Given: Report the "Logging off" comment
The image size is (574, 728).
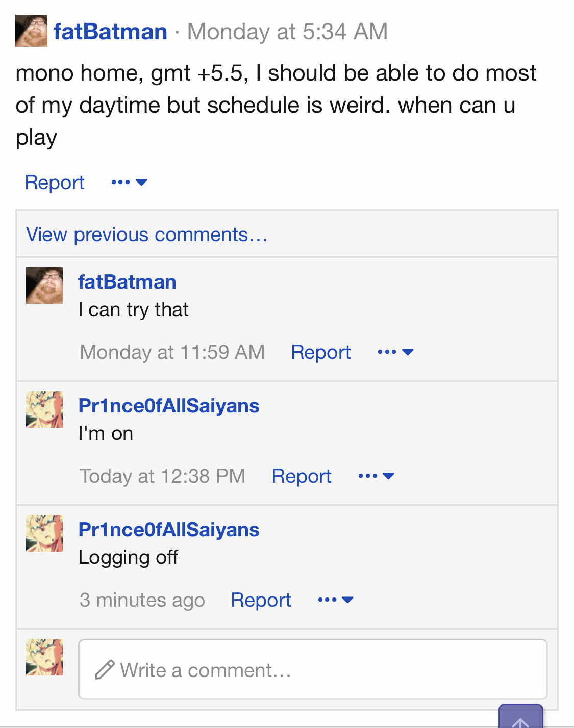Looking at the screenshot, I should pos(261,600).
